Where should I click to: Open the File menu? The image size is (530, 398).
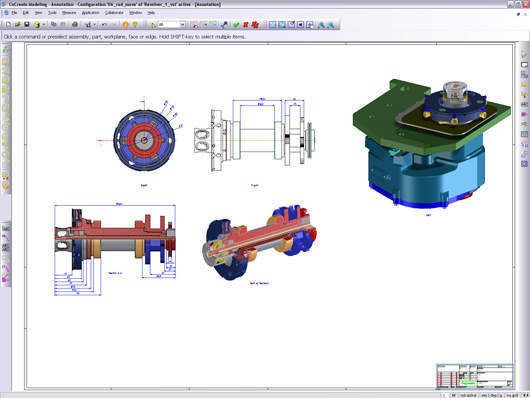(x=14, y=13)
